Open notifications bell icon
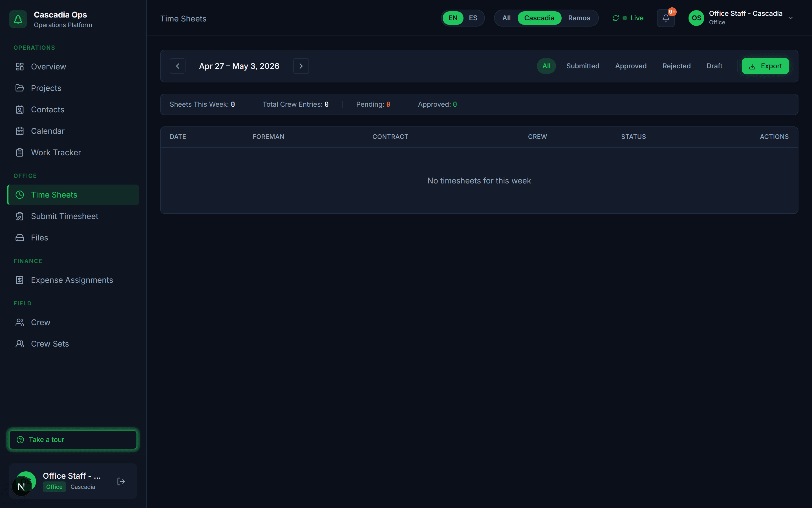 point(666,18)
